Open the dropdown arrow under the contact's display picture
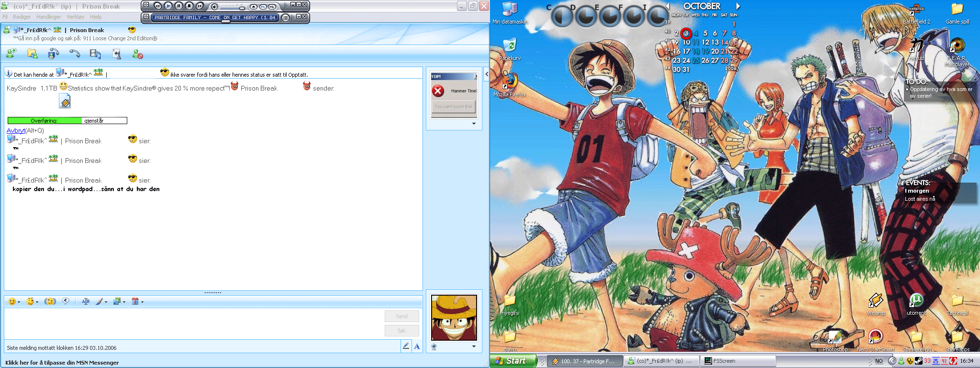The image size is (980, 368). [474, 124]
